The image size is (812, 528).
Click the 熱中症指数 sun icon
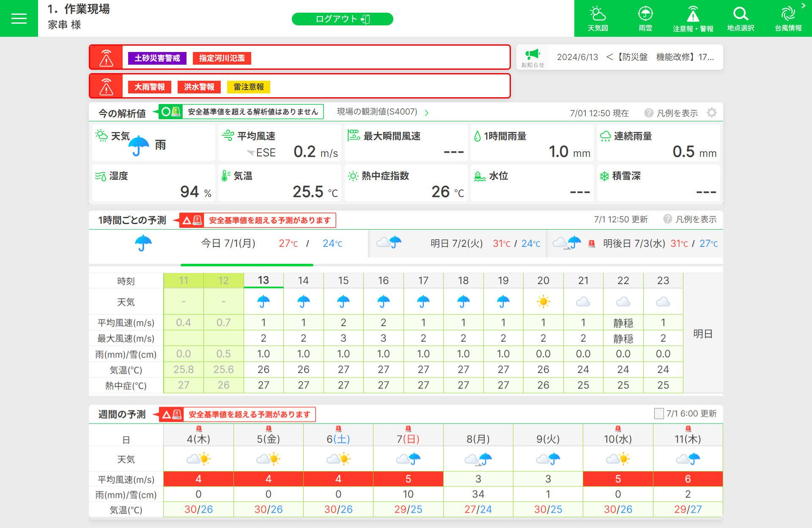(x=353, y=176)
